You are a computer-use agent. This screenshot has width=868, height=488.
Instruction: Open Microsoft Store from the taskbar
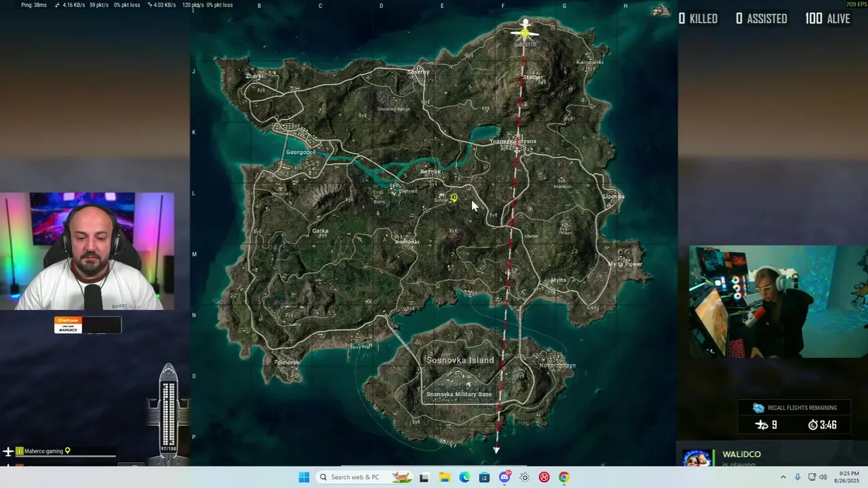484,477
